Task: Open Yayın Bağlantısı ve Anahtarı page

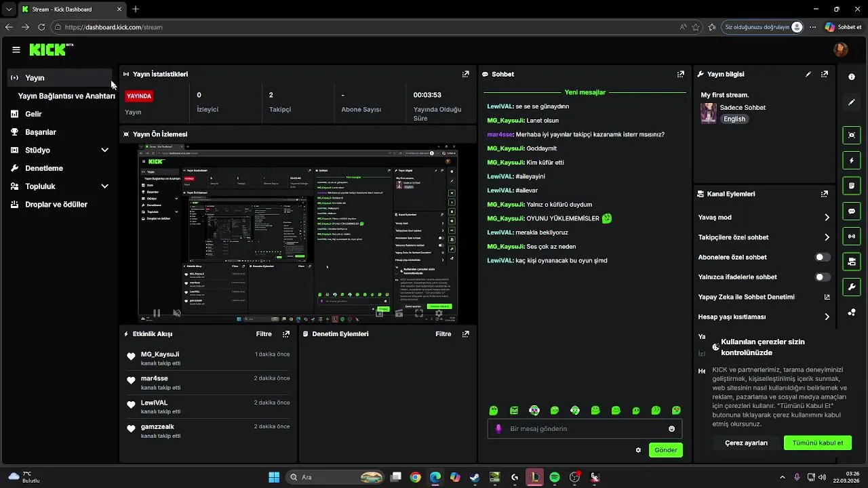Action: (66, 96)
